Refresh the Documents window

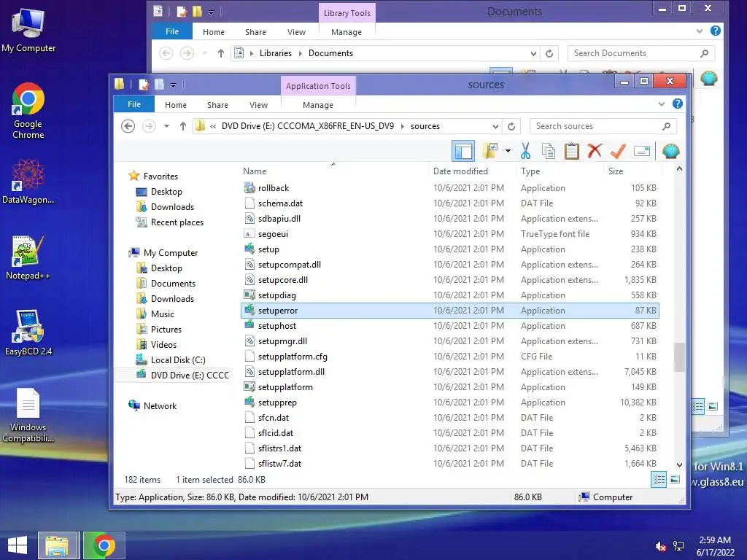[549, 53]
